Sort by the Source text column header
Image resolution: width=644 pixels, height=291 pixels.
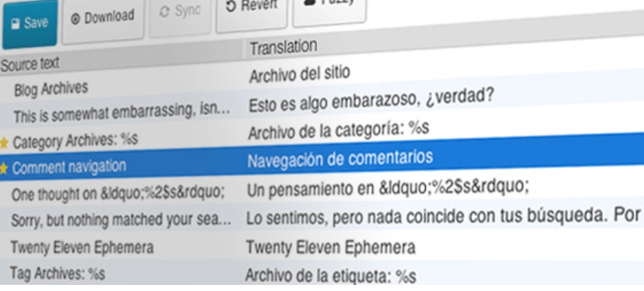click(x=29, y=63)
